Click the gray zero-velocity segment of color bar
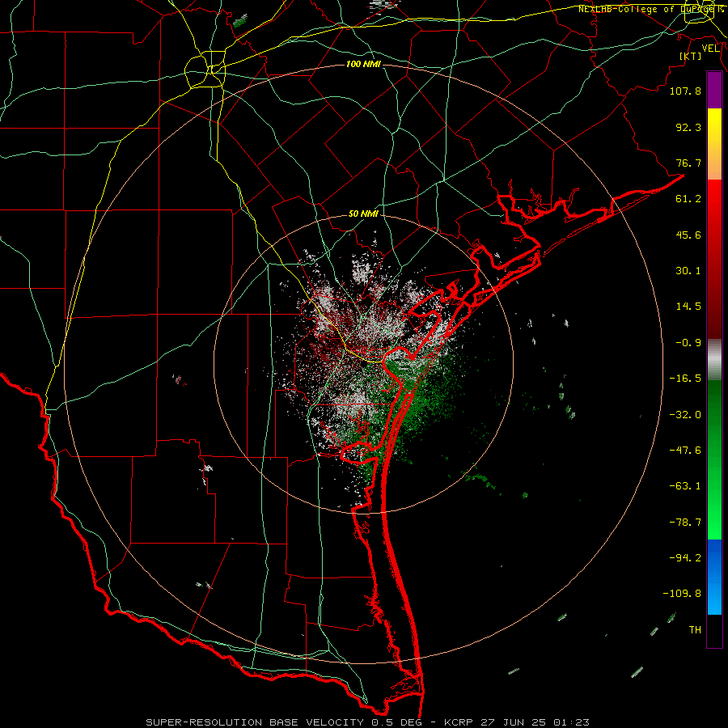Image resolution: width=728 pixels, height=728 pixels. [x=714, y=359]
